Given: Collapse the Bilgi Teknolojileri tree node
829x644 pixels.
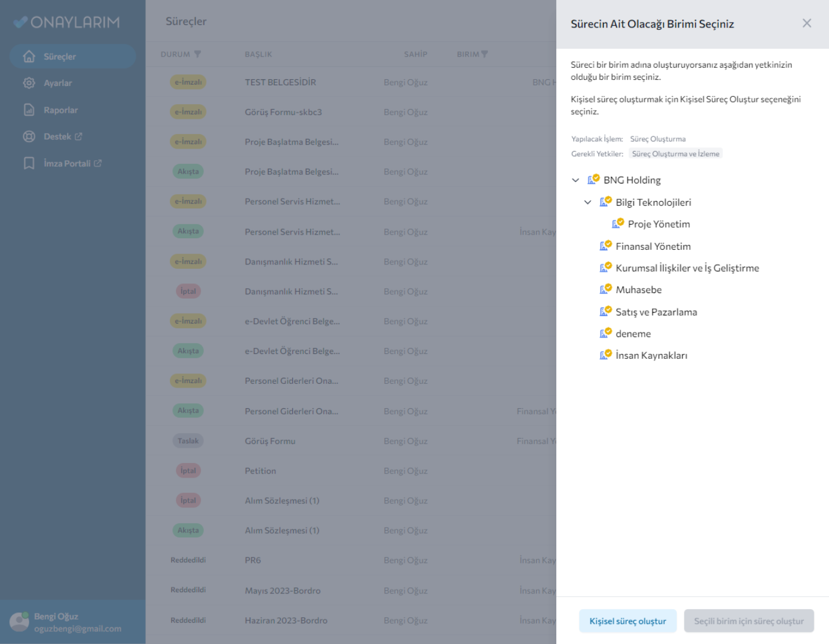Looking at the screenshot, I should [x=588, y=202].
